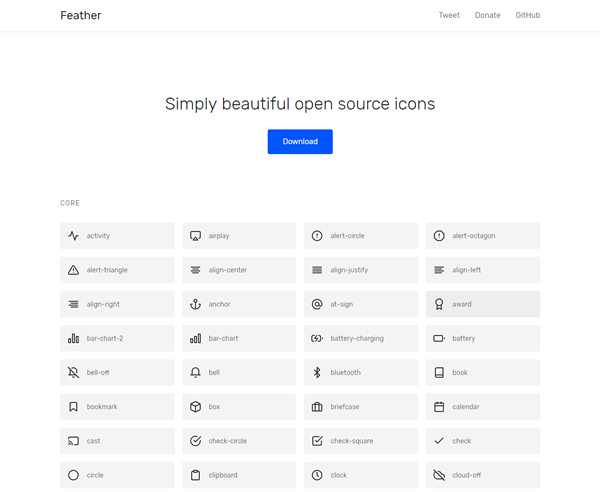Click the "battery-charging" label text

pyautogui.click(x=357, y=339)
